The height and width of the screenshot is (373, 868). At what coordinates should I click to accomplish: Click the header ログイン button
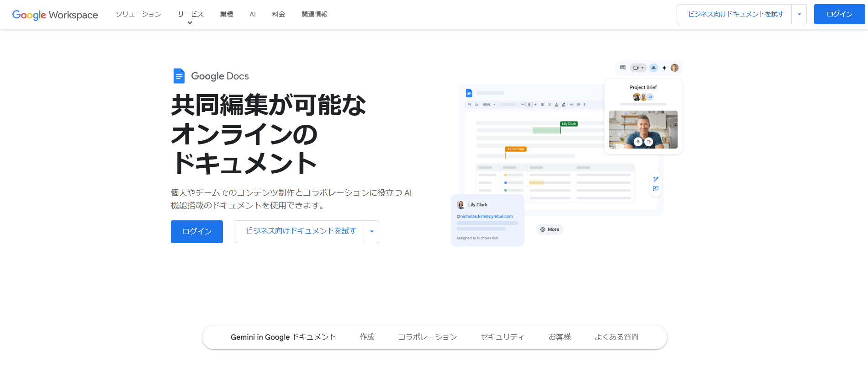pos(840,14)
